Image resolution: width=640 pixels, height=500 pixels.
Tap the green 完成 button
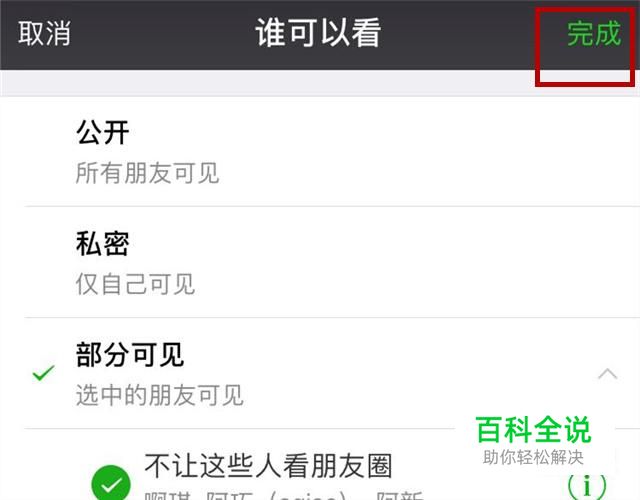pos(594,33)
